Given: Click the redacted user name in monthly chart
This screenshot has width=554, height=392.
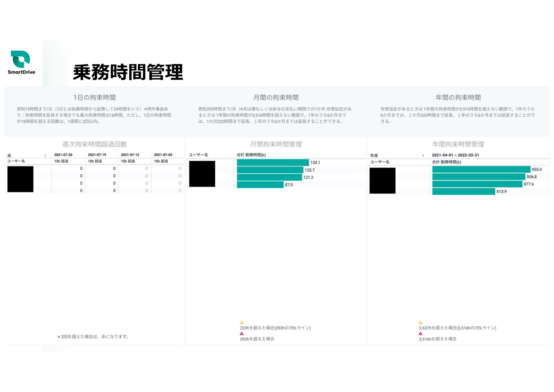Looking at the screenshot, I should [x=202, y=174].
